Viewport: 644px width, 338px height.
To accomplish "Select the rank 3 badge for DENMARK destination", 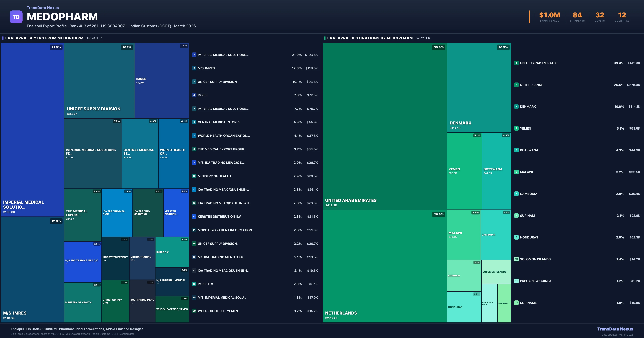I will point(516,106).
